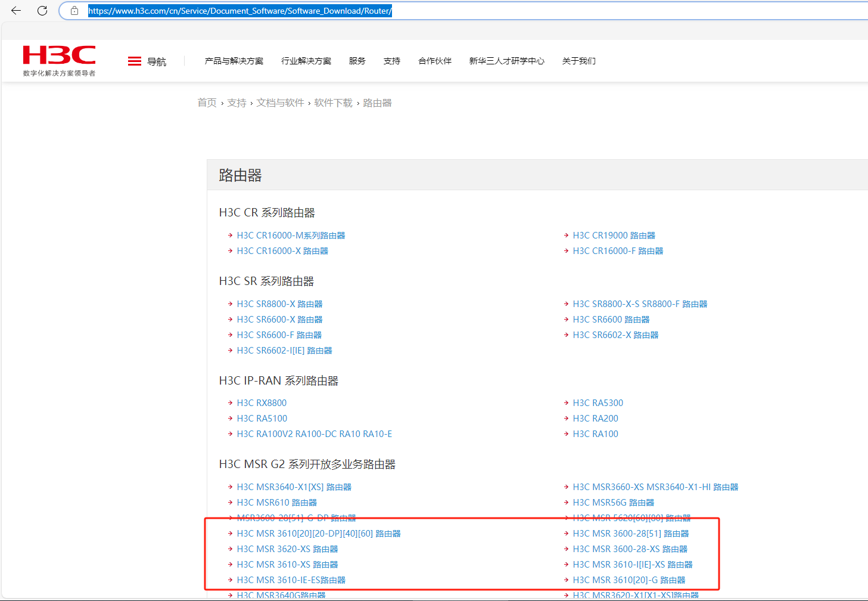Open 服务 menu item
The height and width of the screenshot is (601, 868).
click(357, 61)
